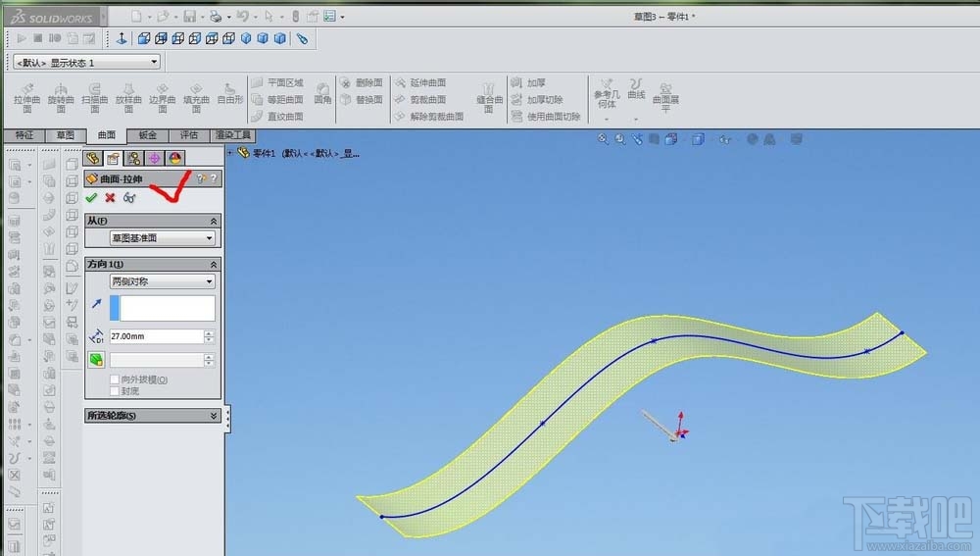Open the Save icon dropdown arrow
980x556 pixels.
tap(203, 17)
